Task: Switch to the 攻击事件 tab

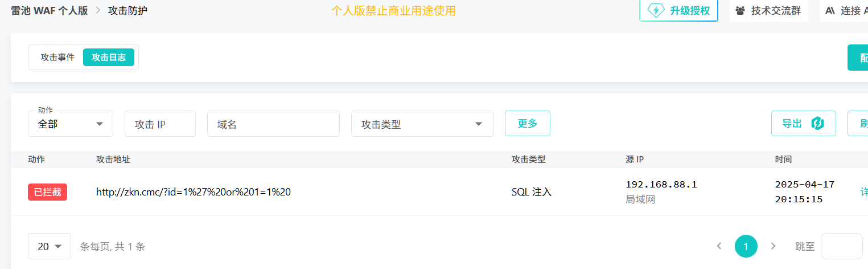Action: [x=57, y=58]
